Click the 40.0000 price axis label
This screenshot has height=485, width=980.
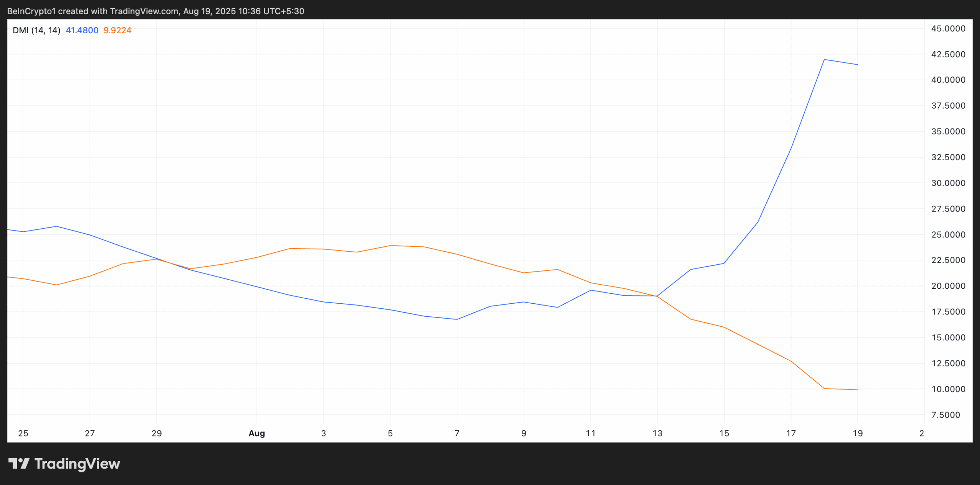click(948, 80)
